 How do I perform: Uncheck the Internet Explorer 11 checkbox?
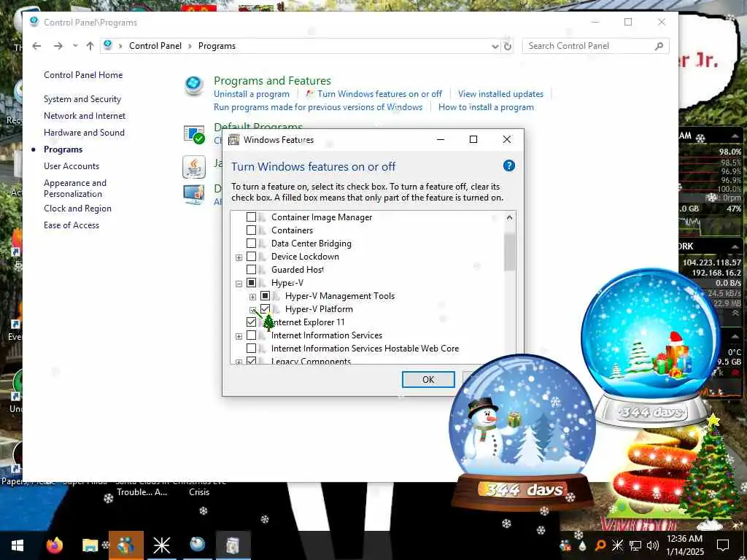click(251, 322)
